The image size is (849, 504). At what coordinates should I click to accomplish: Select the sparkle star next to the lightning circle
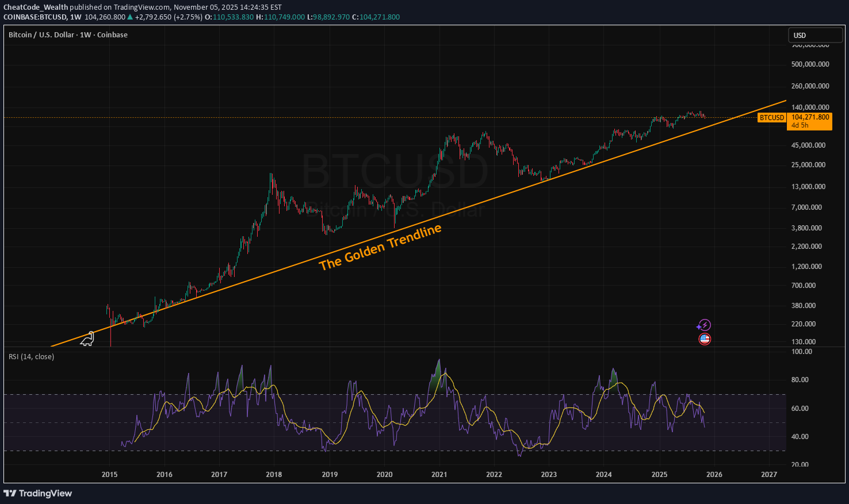pyautogui.click(x=699, y=327)
